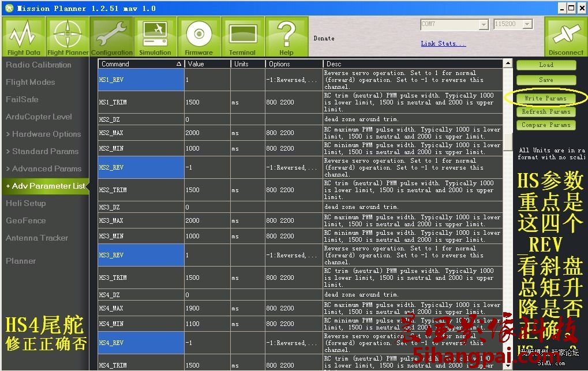
Task: Edit the HS2_REV value cell
Action: click(207, 168)
